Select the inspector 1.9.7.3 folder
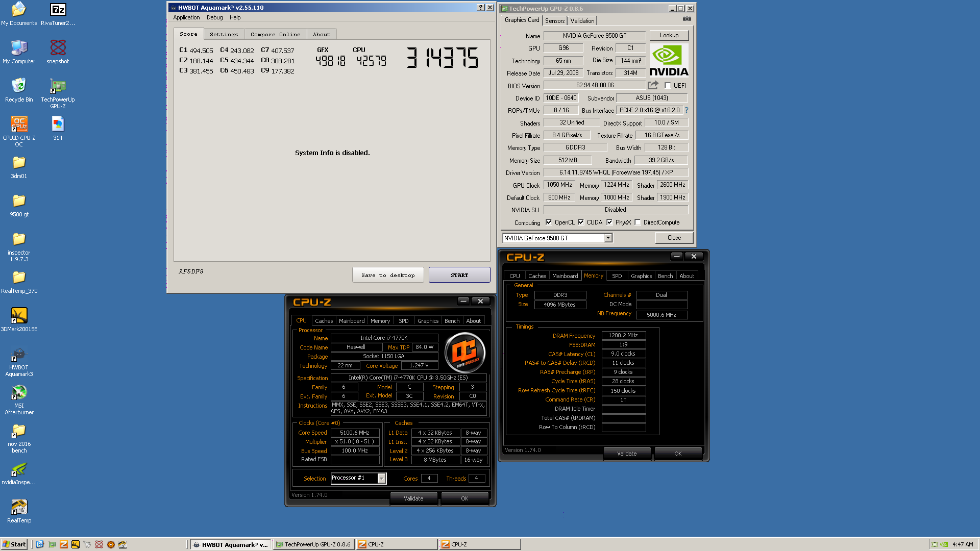 (19, 246)
